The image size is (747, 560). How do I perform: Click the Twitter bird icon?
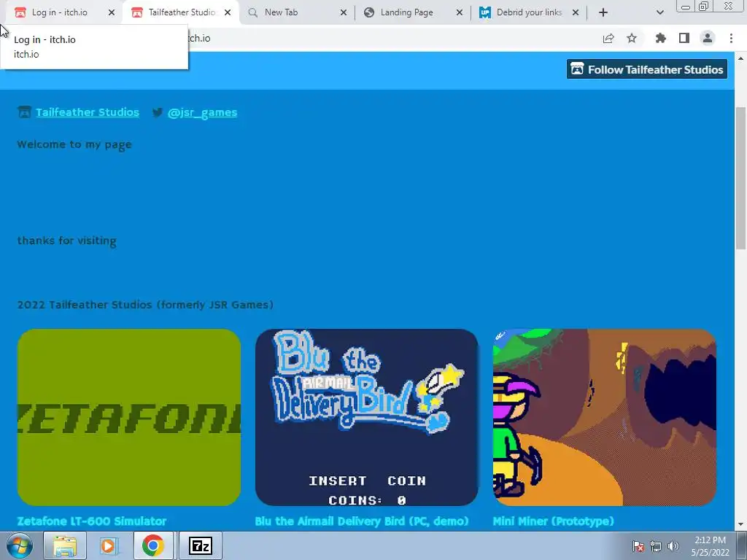(x=158, y=112)
